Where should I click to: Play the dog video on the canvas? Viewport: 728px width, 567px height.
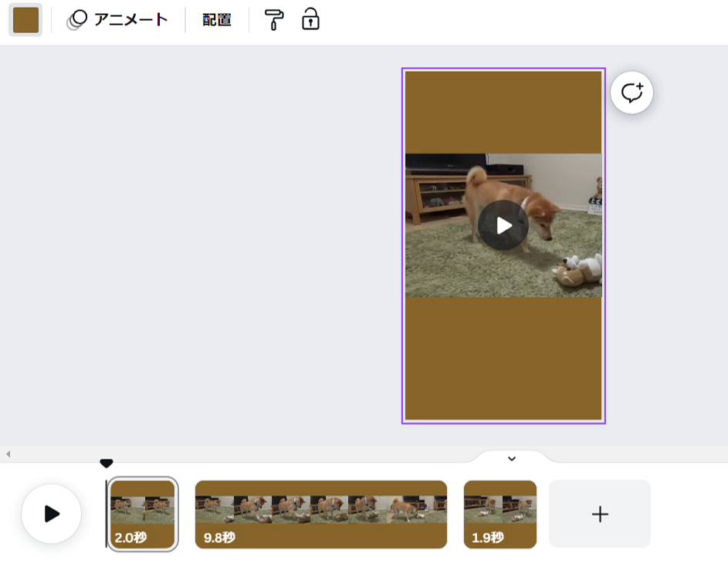coord(503,225)
